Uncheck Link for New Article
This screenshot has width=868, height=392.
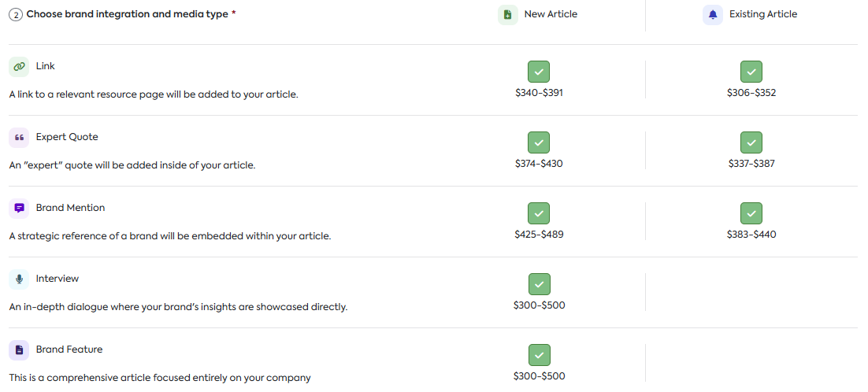[539, 72]
